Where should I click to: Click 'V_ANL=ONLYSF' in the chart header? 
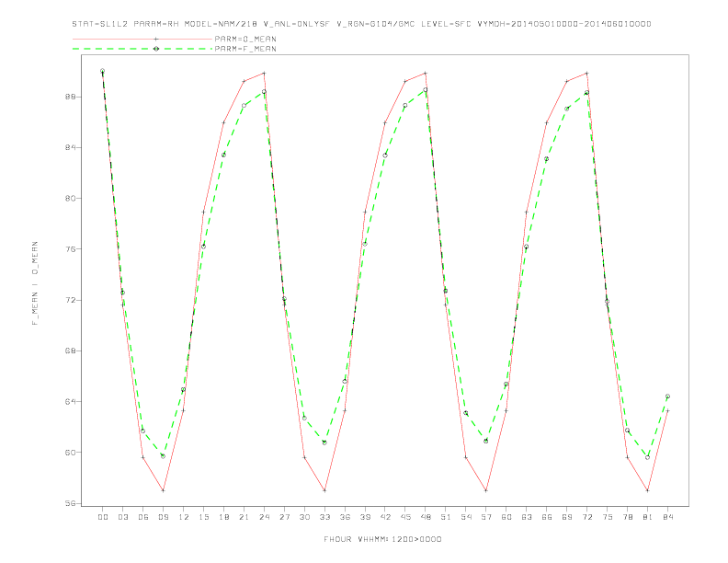297,24
